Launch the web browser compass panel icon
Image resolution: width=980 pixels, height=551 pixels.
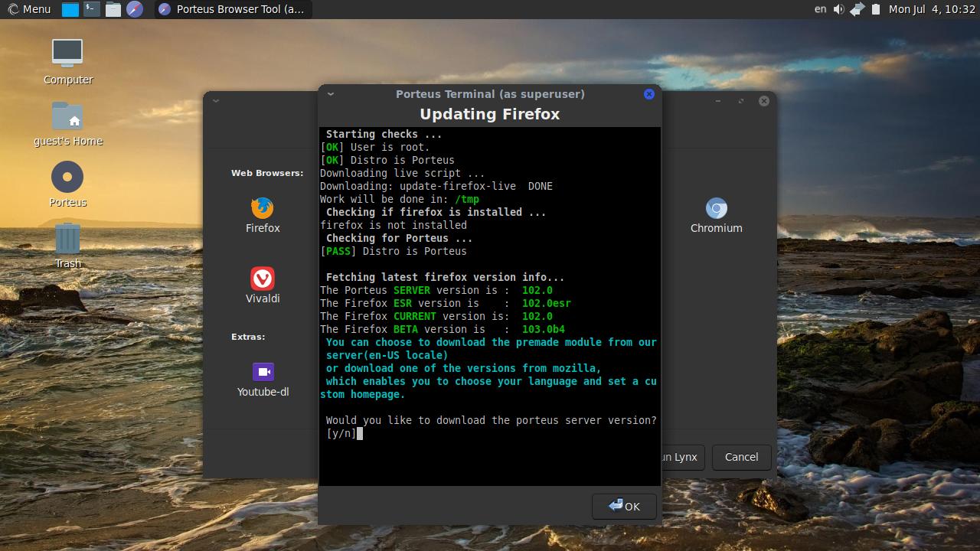click(x=135, y=9)
